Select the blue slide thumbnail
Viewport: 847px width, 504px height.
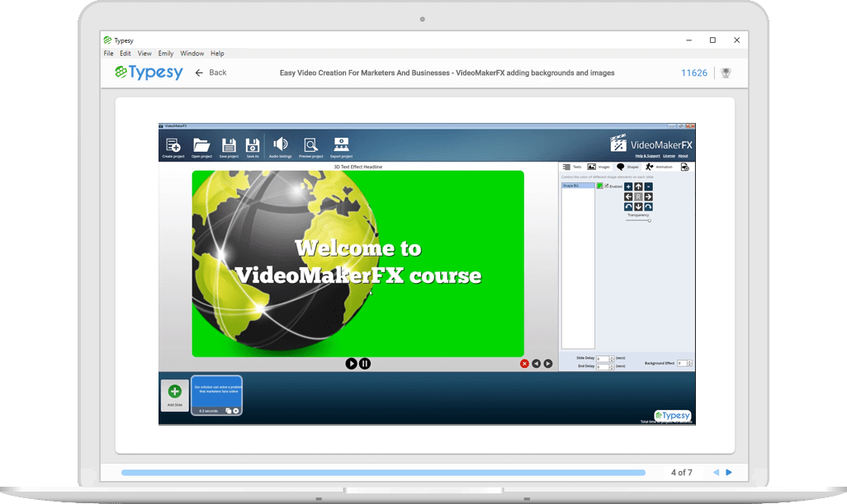[216, 395]
